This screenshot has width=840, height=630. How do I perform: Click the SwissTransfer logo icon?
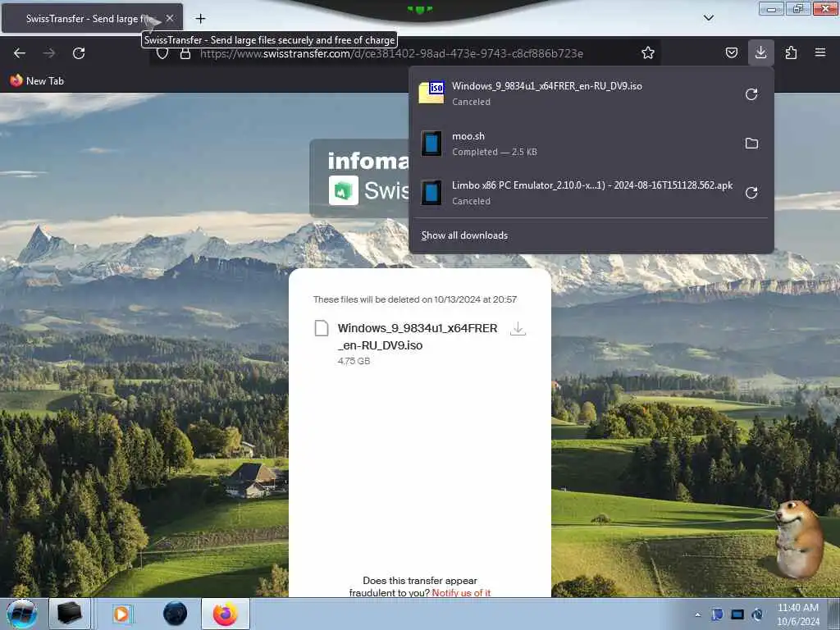(x=344, y=190)
